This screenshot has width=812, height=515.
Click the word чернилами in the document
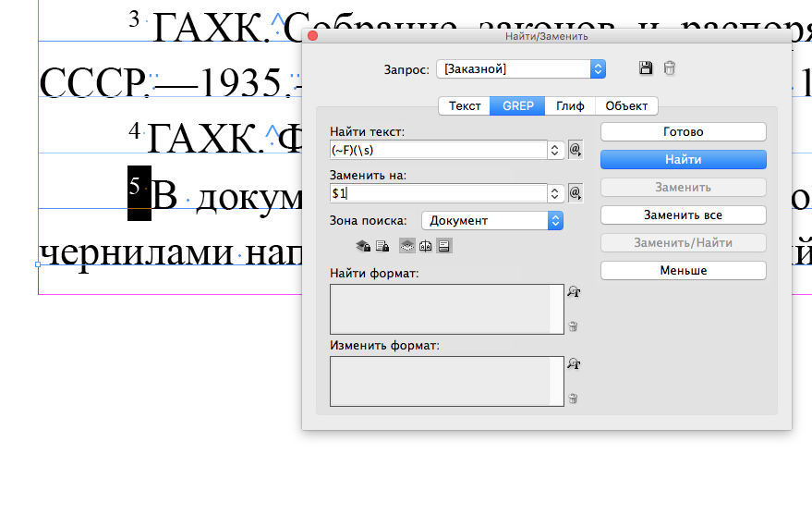pos(136,254)
